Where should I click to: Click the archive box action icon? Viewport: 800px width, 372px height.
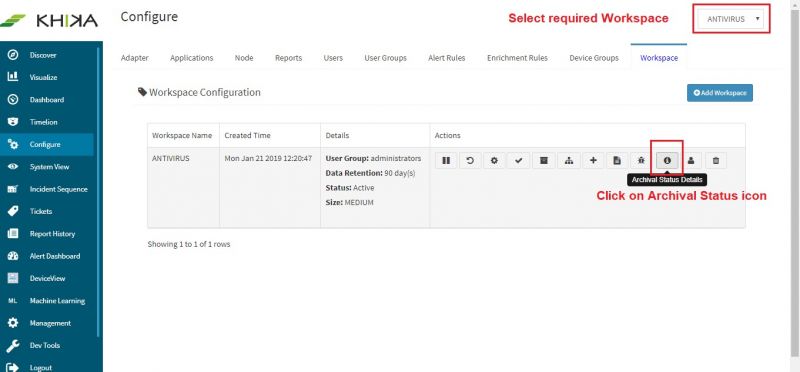pos(544,161)
